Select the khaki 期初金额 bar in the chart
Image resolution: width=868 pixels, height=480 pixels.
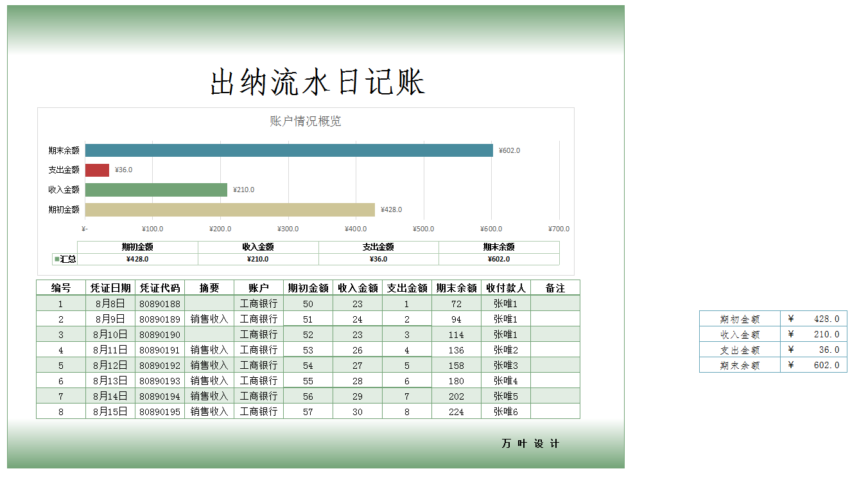230,209
